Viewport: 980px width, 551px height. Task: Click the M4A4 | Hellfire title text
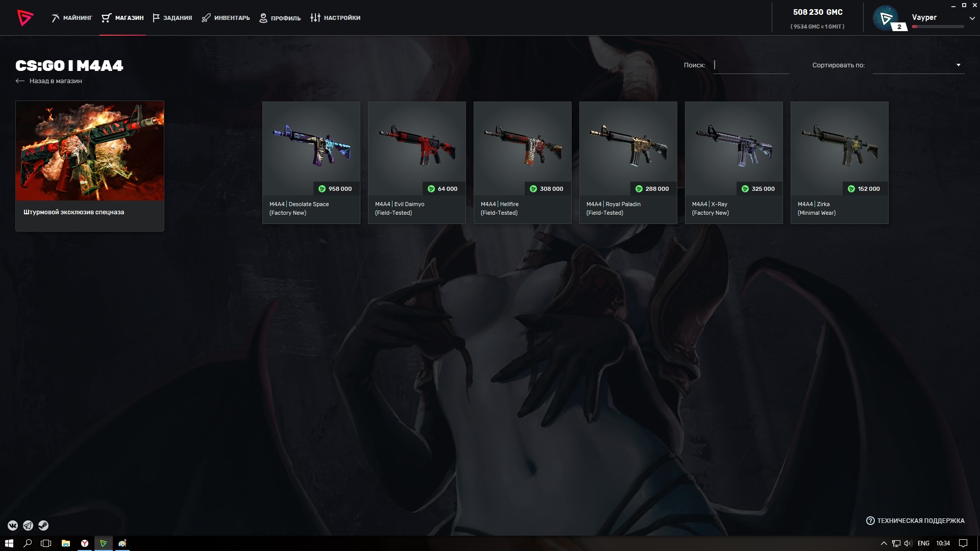[x=500, y=204]
